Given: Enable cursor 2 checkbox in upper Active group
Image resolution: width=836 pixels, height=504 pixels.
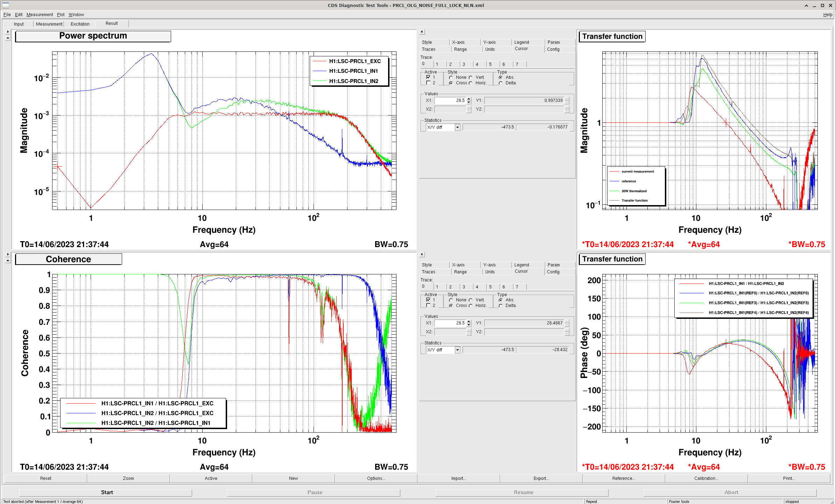Looking at the screenshot, I should pos(428,83).
